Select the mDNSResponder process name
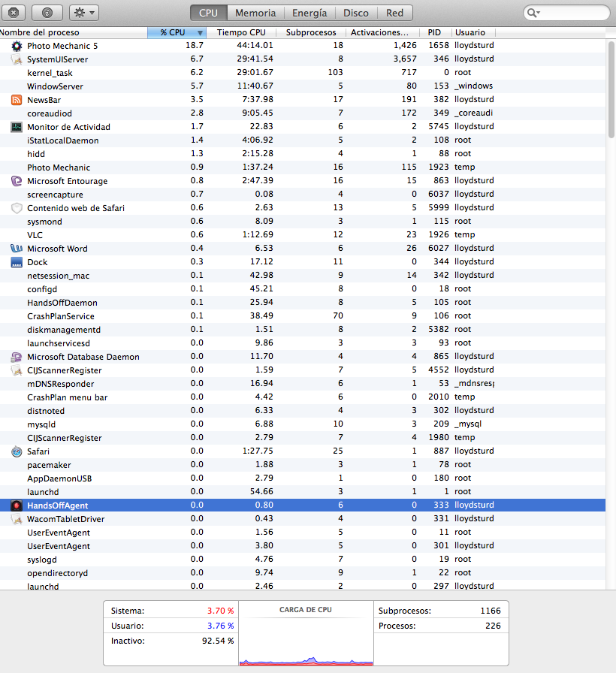Screen dimensions: 616x673 pos(61,384)
